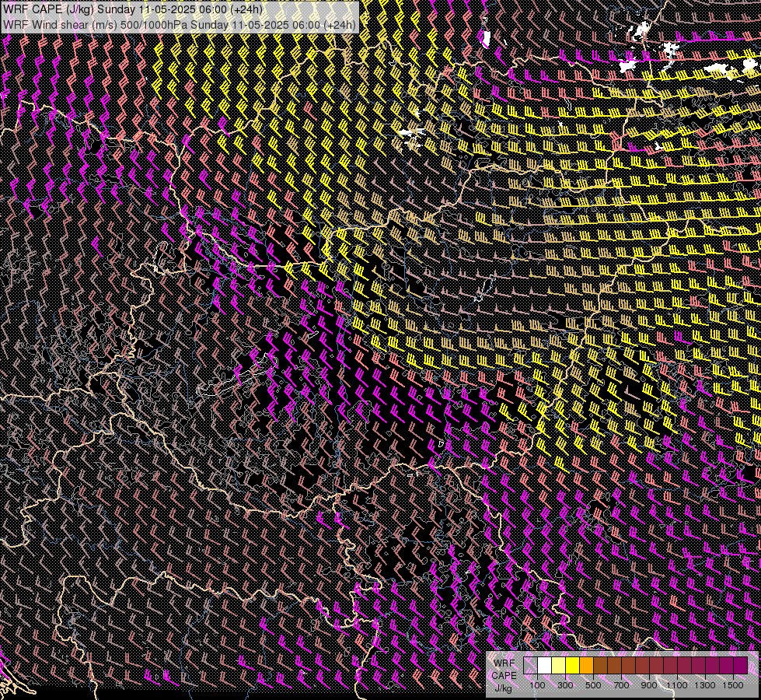Image resolution: width=761 pixels, height=700 pixels.
Task: Click the 900 legend tick label
Action: point(649,685)
